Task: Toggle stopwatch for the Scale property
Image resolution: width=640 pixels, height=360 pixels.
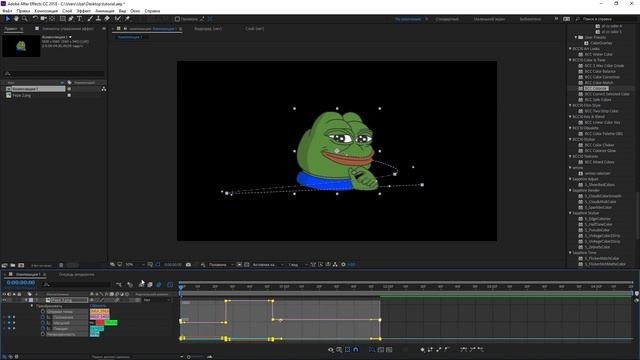Action: pos(43,323)
